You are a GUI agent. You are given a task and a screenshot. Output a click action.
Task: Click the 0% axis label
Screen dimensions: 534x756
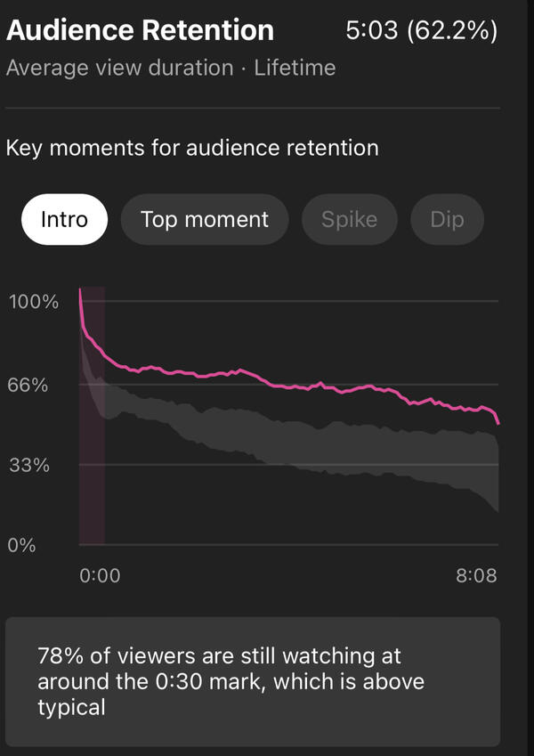[21, 545]
